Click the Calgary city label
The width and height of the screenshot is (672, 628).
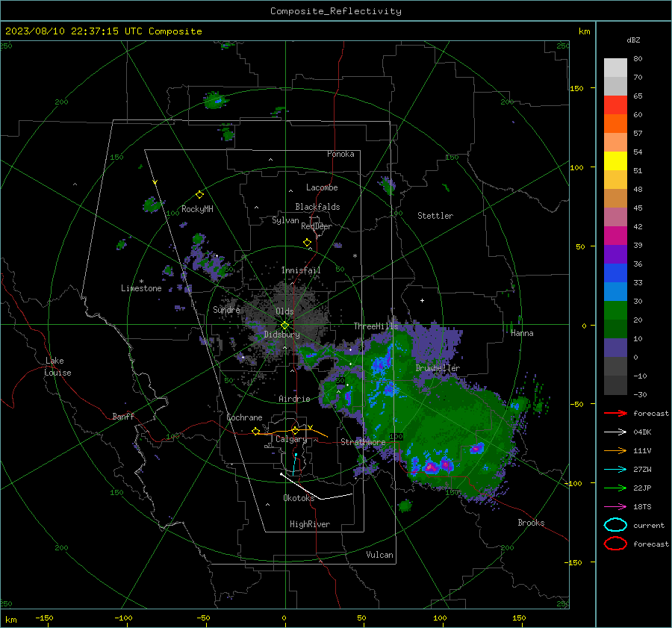click(x=291, y=439)
